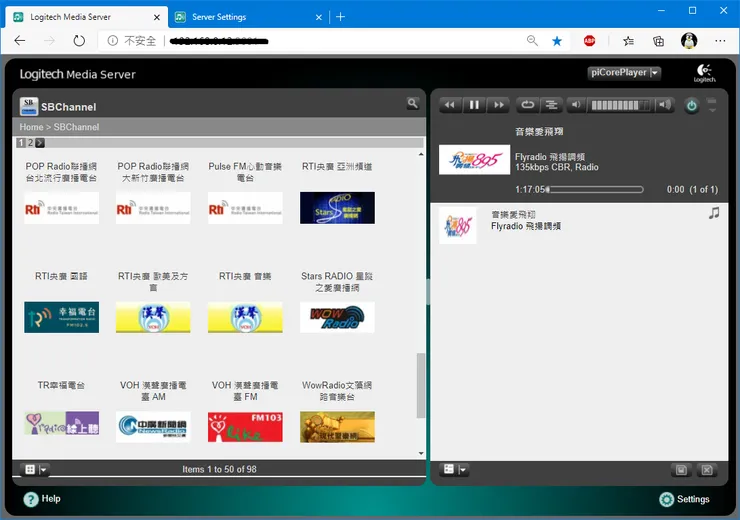
Task: Toggle the shuffle mode button
Action: pos(551,105)
